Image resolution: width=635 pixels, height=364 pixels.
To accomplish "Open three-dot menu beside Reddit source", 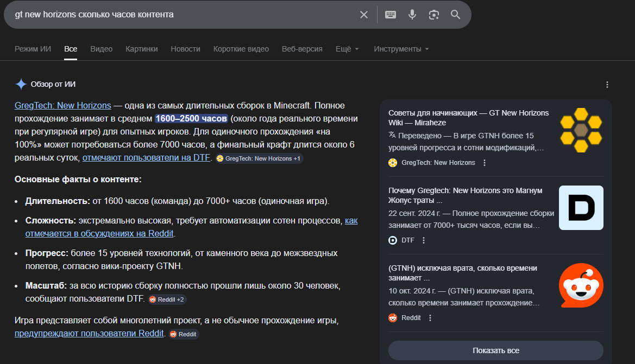I will pyautogui.click(x=430, y=318).
